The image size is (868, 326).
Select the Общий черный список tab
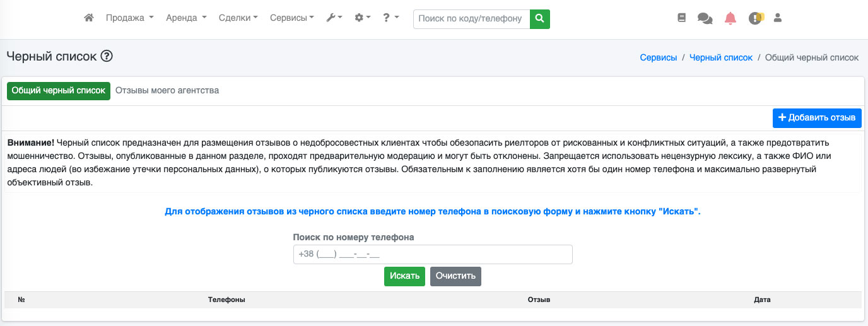(59, 91)
